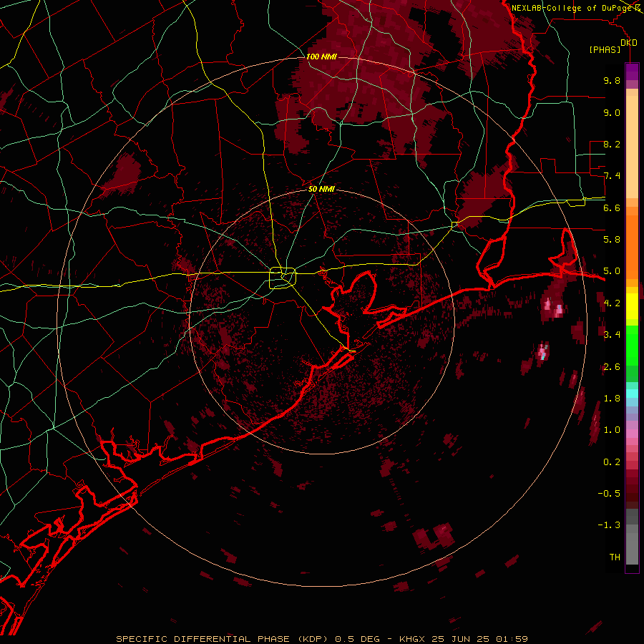Click the 9.0 value on the color scale
This screenshot has width=644, height=644.
pos(612,112)
